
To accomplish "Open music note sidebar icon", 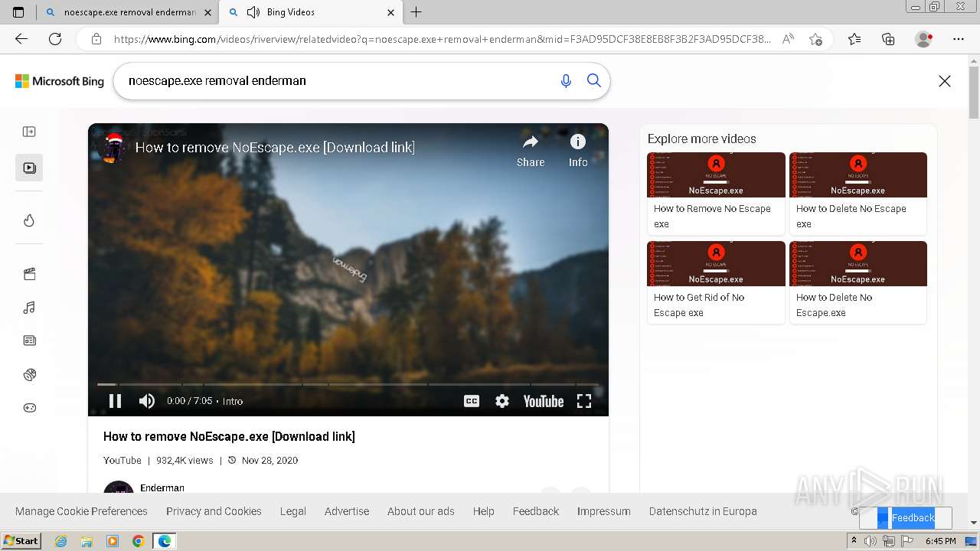I will [29, 308].
